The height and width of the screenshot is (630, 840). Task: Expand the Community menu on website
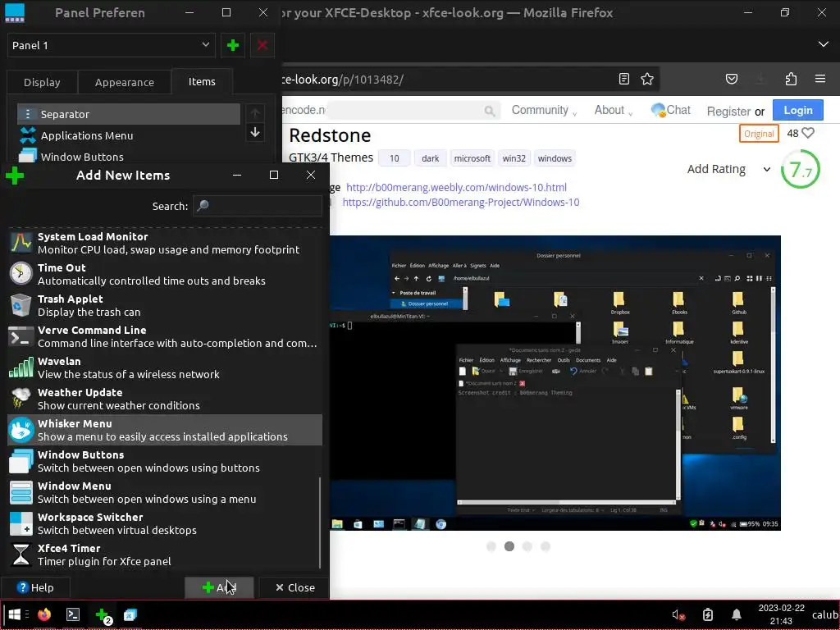544,111
